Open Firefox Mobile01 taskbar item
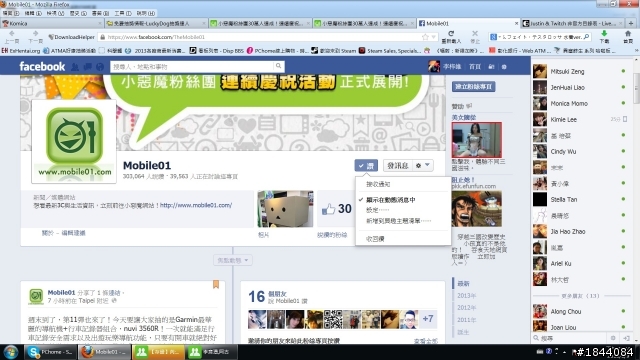Image resolution: width=640 pixels, height=360 pixels. [x=104, y=352]
